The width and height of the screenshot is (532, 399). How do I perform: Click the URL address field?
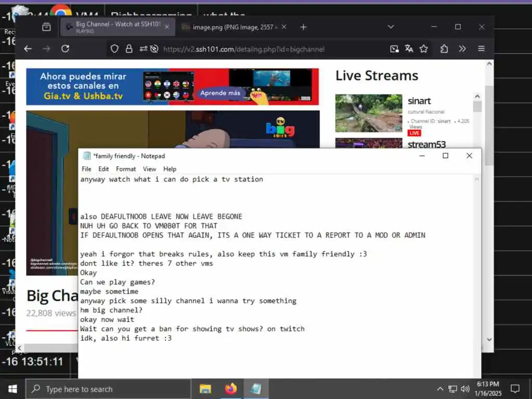click(x=243, y=49)
